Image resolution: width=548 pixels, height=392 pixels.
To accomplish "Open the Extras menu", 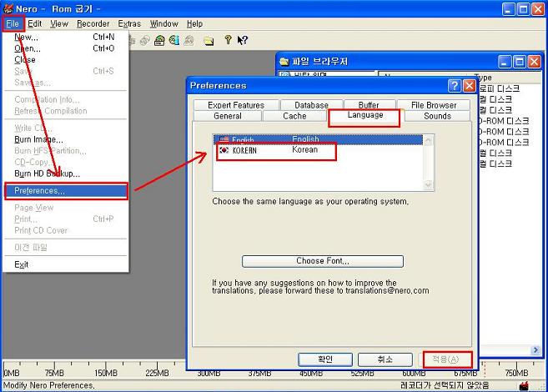I will (129, 23).
